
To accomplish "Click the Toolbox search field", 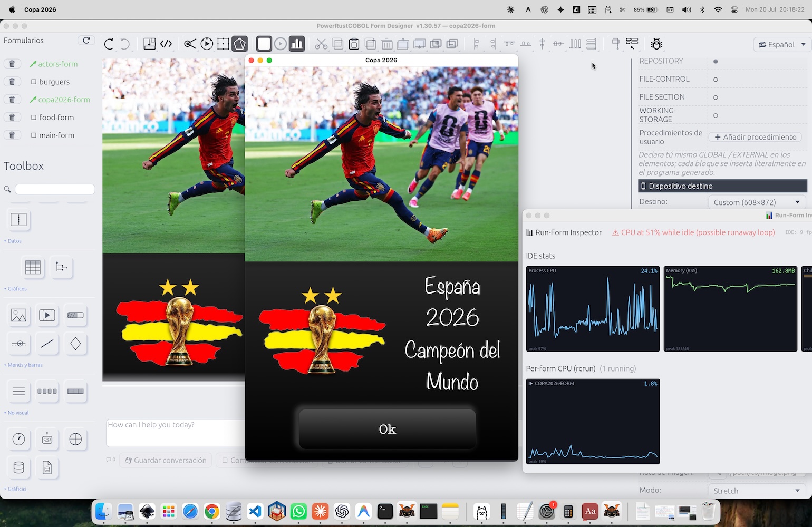I will point(55,189).
